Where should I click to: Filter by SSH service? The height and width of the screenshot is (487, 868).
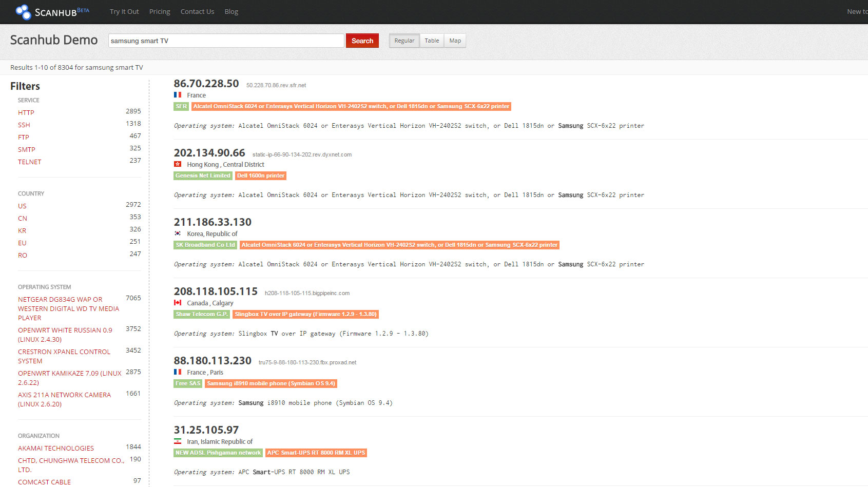24,125
